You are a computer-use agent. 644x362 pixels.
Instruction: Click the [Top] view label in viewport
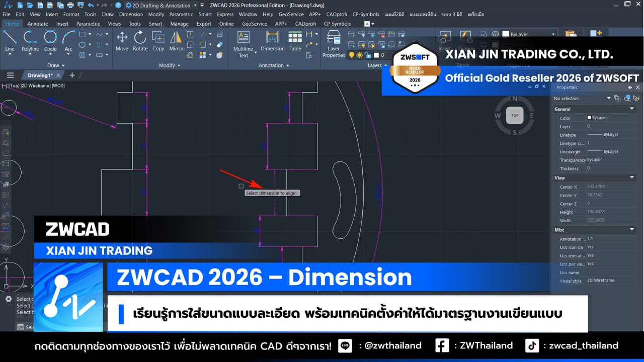point(14,85)
